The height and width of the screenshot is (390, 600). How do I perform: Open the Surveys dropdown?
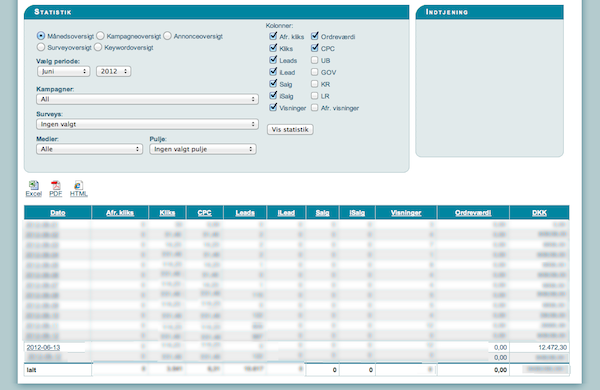[x=147, y=124]
